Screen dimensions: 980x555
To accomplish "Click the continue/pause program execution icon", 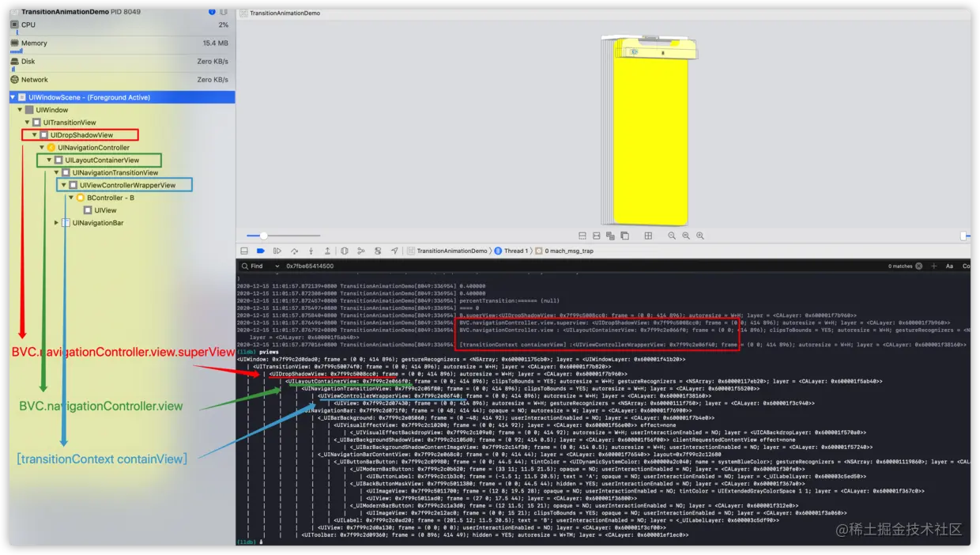I will tap(277, 251).
